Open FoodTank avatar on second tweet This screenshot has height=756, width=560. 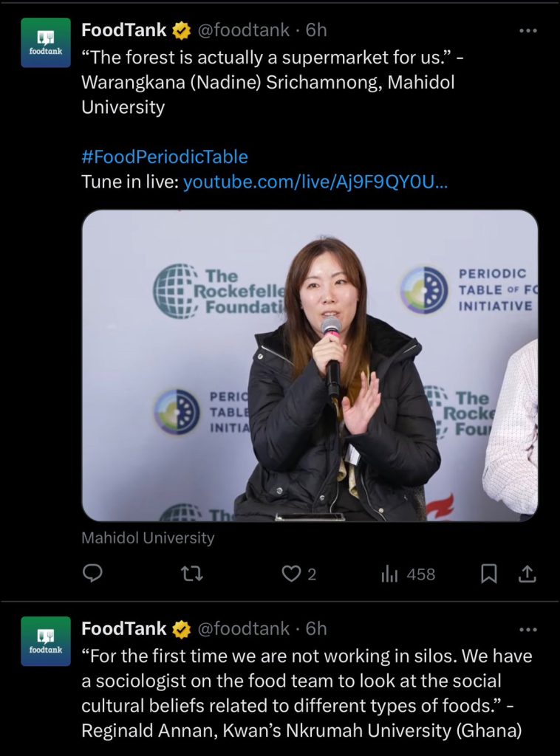46,641
